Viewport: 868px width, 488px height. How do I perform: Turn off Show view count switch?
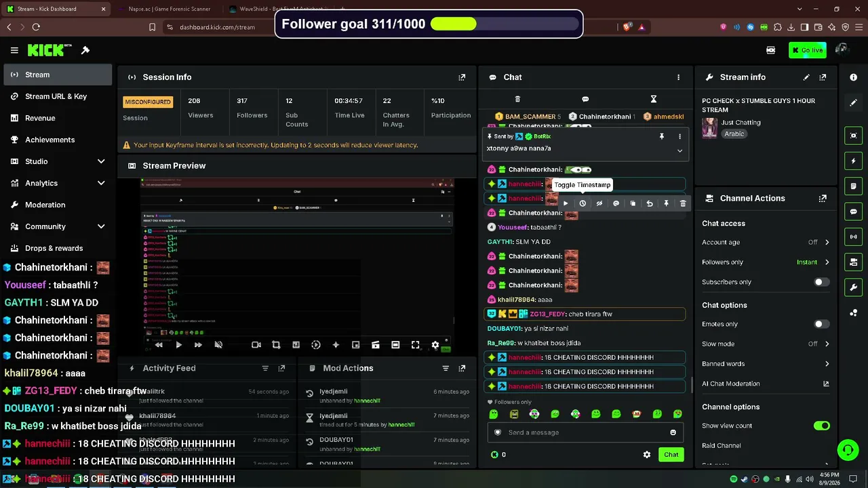click(821, 426)
